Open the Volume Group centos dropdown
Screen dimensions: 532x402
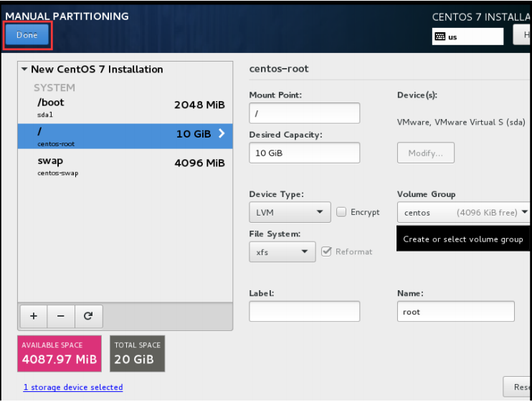[464, 213]
